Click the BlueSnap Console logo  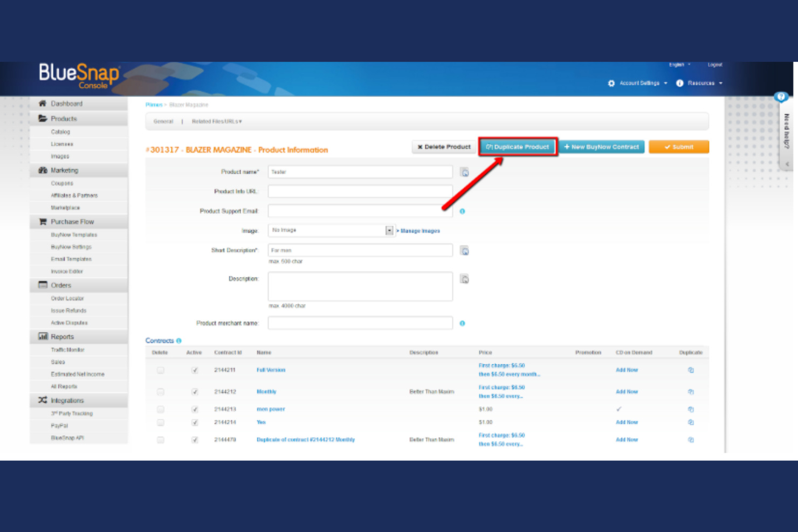[79, 76]
